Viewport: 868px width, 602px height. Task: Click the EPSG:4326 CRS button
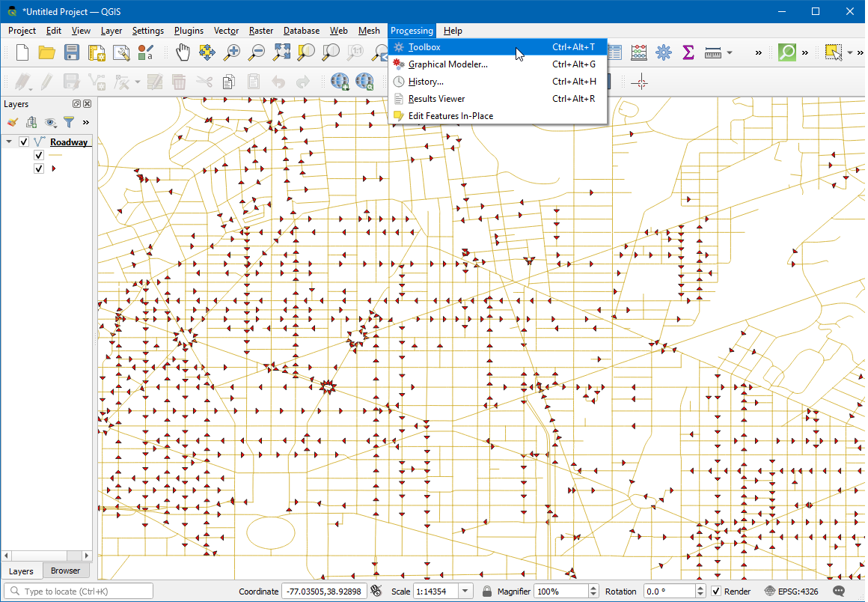click(x=792, y=592)
